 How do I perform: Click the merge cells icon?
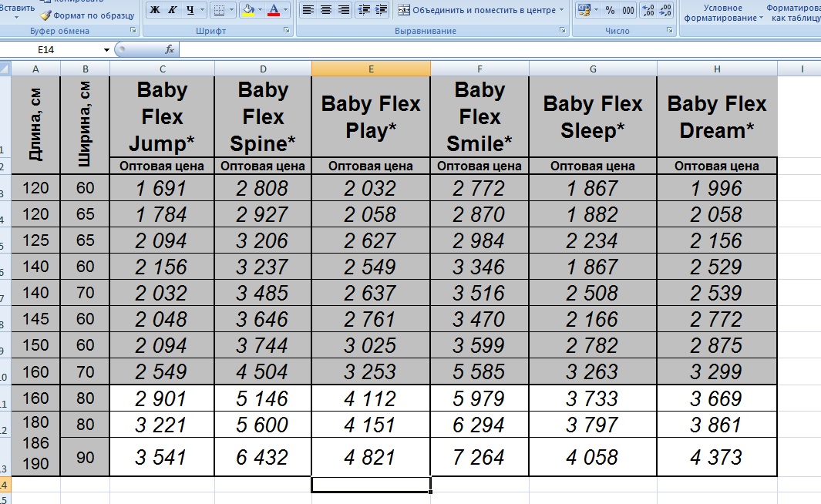(404, 10)
